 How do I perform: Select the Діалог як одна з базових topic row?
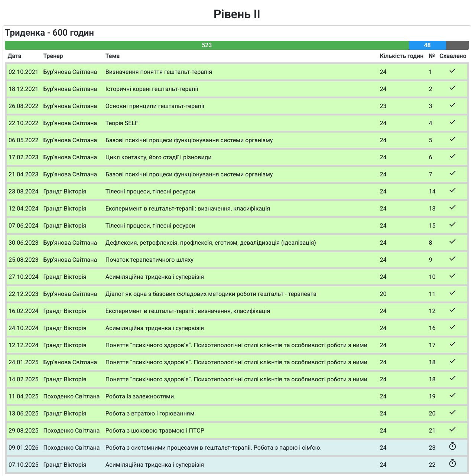click(211, 294)
